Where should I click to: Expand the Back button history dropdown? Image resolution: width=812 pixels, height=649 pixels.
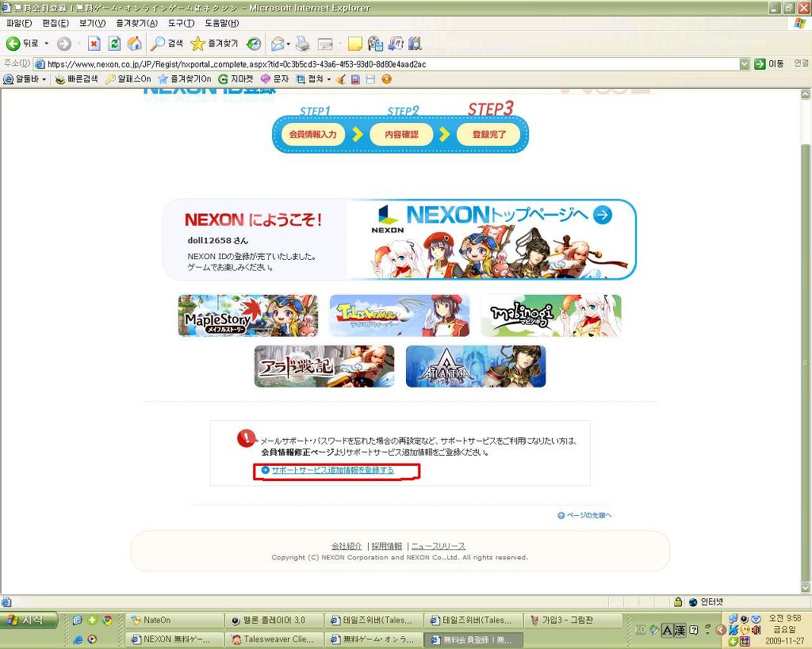pyautogui.click(x=47, y=44)
